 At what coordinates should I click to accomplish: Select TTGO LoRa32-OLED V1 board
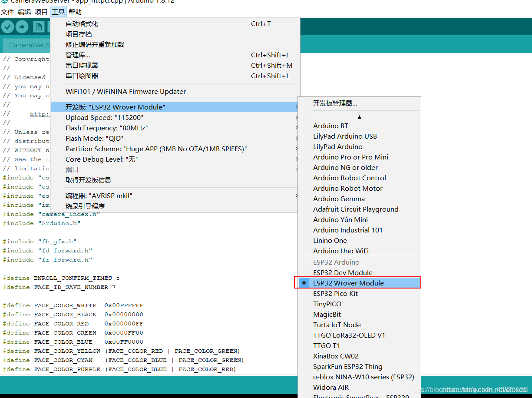pos(359,335)
